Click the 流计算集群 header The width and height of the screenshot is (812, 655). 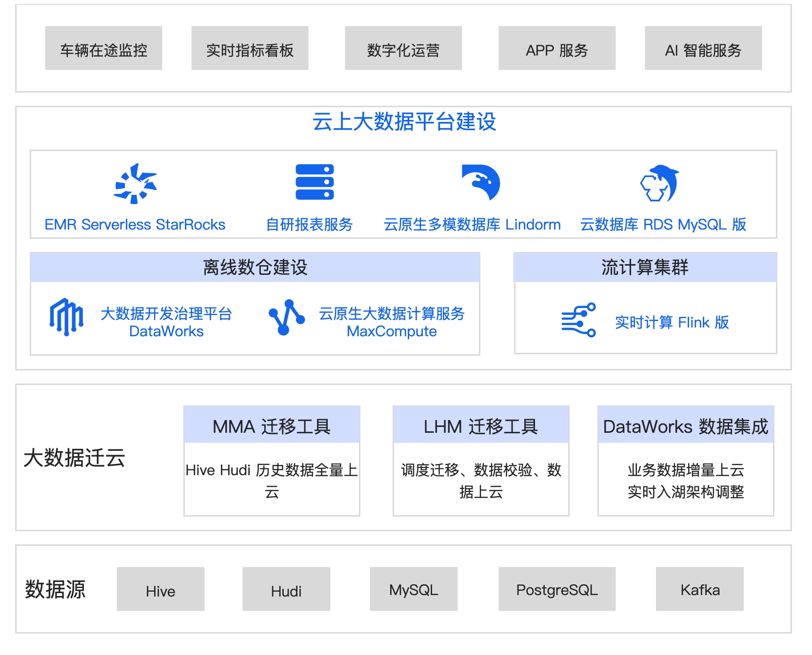(x=645, y=267)
